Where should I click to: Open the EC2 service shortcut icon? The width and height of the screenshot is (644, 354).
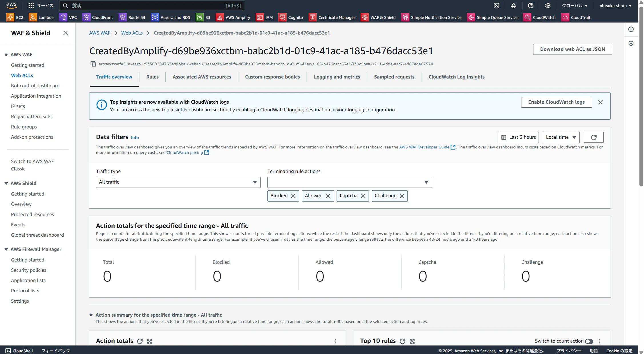coord(10,17)
